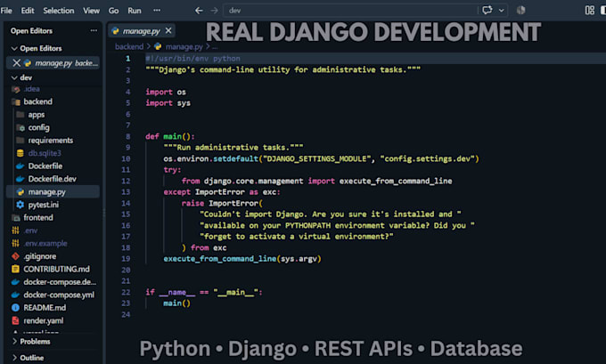This screenshot has width=606, height=364.
Task: Collapse the dev folder section
Action: coord(21,77)
